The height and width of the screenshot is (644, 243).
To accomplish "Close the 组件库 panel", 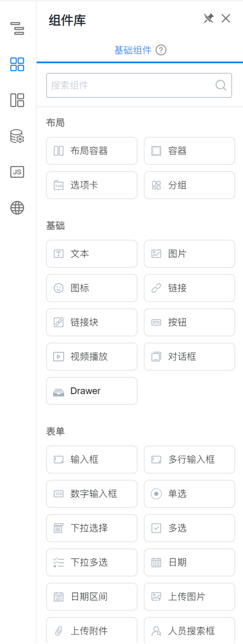I will coord(226,18).
